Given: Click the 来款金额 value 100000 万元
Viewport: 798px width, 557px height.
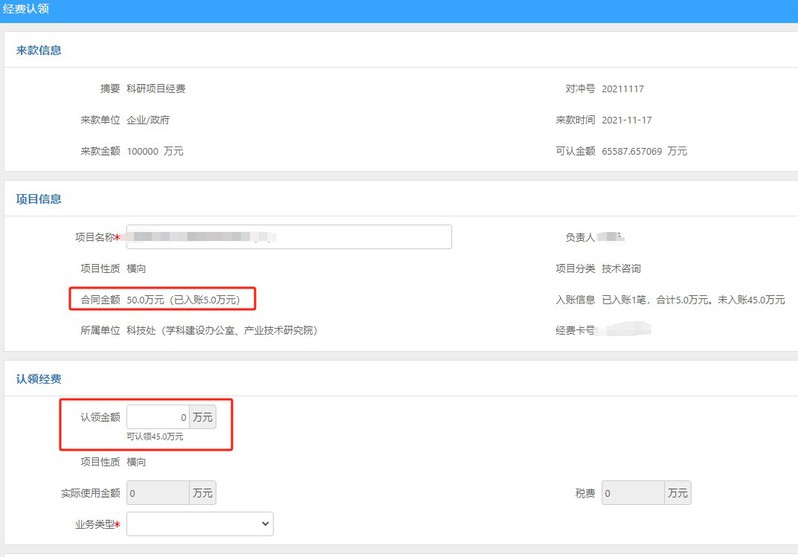Looking at the screenshot, I should point(155,151).
